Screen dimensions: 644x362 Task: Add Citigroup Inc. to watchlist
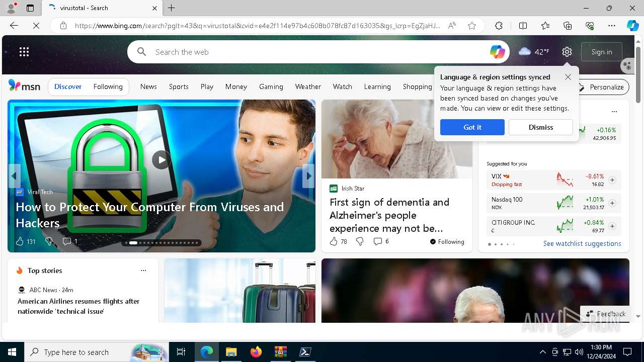point(612,226)
